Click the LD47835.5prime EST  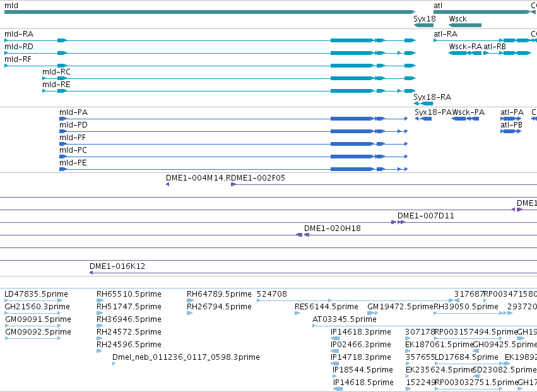[x=33, y=300]
